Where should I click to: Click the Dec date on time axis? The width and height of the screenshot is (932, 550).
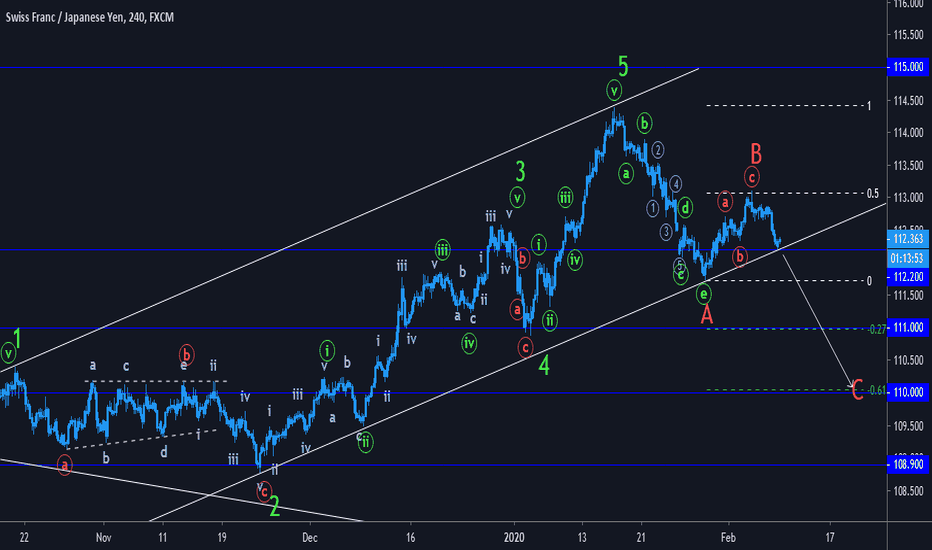[310, 538]
